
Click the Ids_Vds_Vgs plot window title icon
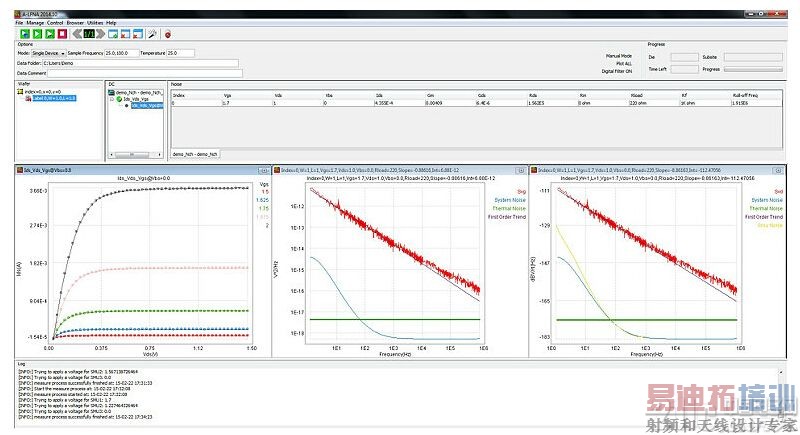tap(20, 170)
